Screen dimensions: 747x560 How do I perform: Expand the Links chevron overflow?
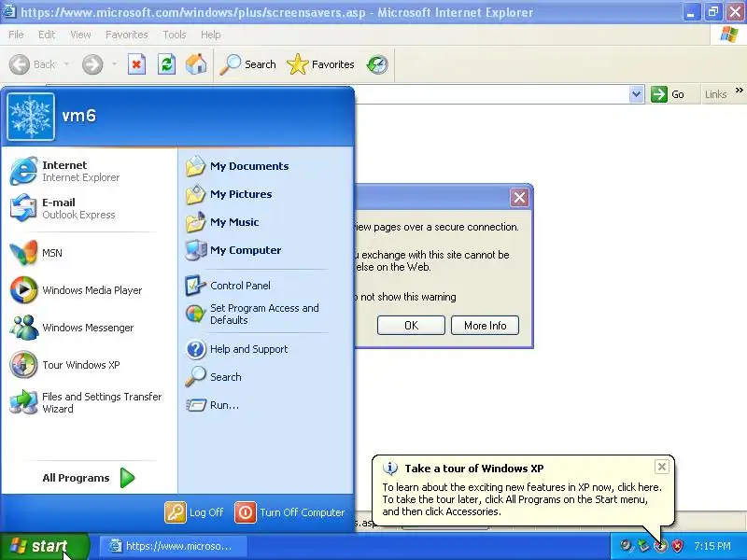[x=739, y=91]
